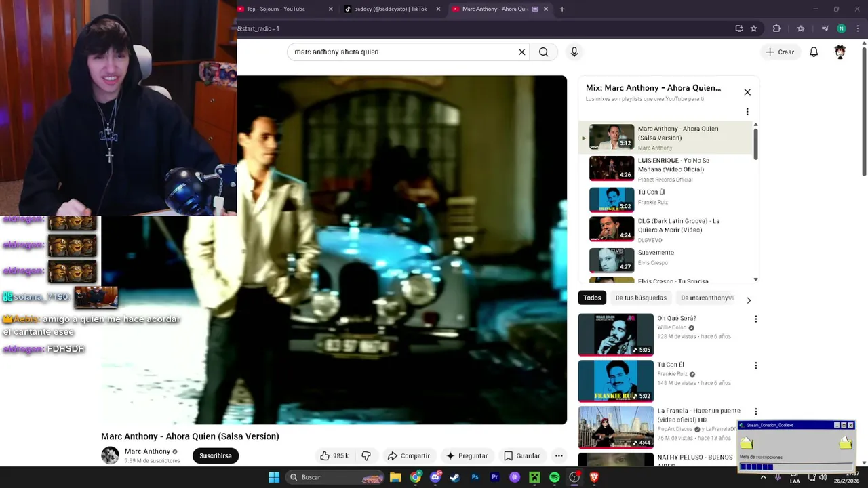Click the taskbar volume icon
868x488 pixels.
point(823,477)
